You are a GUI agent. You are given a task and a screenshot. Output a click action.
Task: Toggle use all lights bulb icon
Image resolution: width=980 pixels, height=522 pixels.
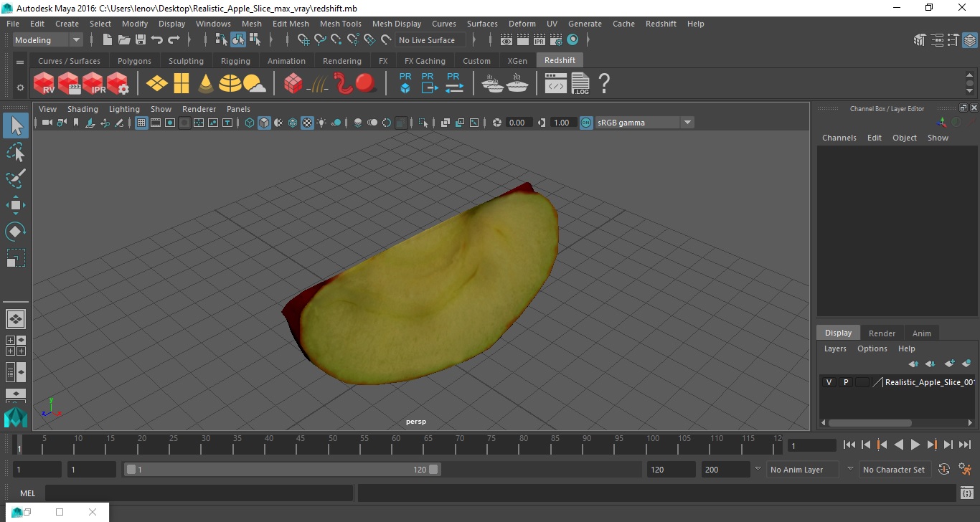(x=321, y=123)
